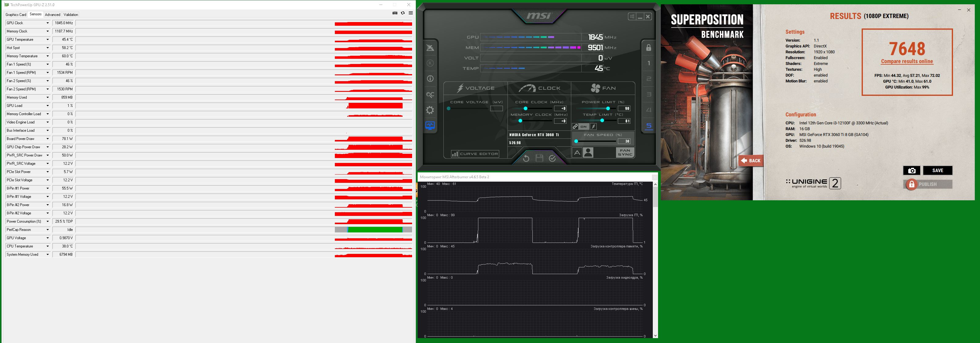Select Afterburner profile slot 4
Screen dimensions: 980x343
pos(649,110)
